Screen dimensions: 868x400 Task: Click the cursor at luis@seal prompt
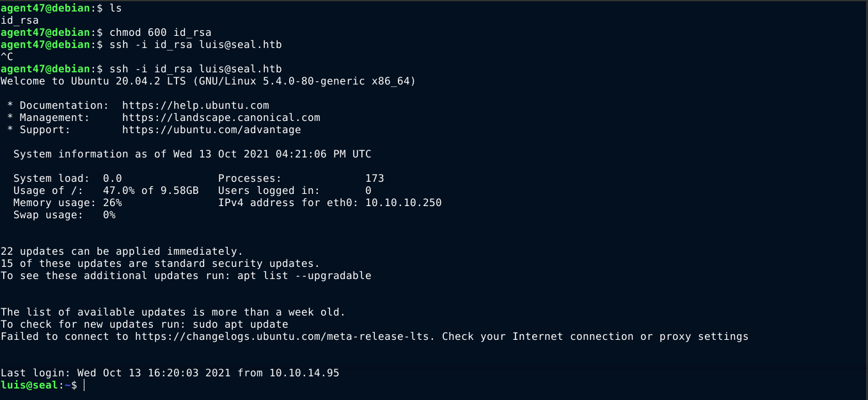click(x=84, y=385)
